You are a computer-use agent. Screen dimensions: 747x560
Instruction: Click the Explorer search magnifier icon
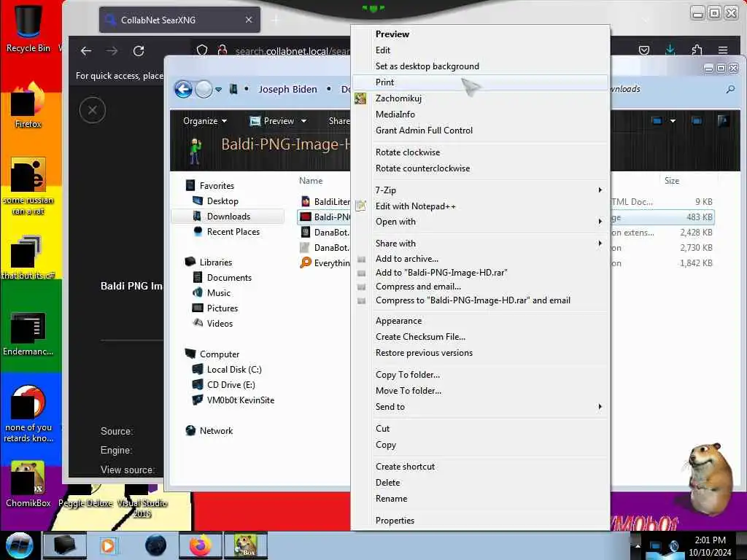click(x=729, y=89)
